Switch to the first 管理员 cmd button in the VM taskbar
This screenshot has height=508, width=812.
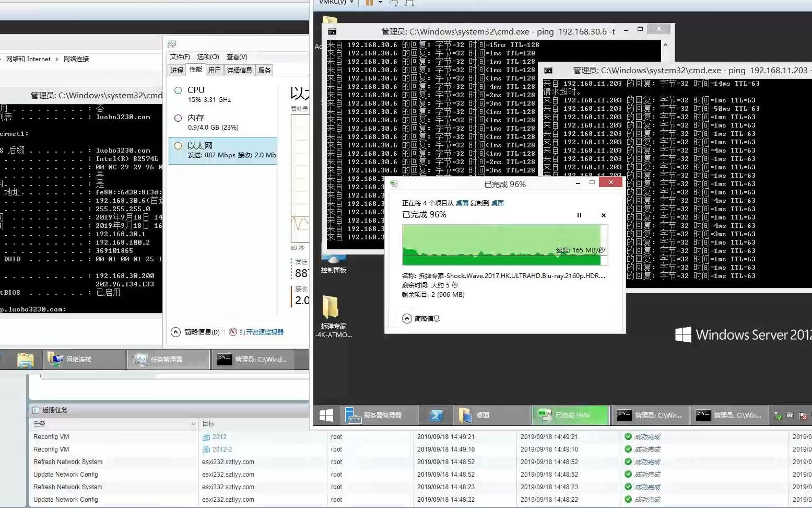pyautogui.click(x=650, y=415)
